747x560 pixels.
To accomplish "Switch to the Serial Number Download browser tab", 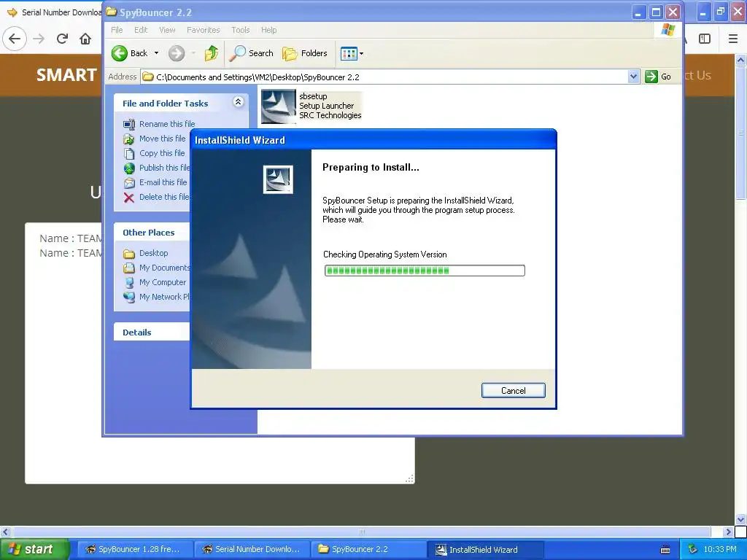I will click(x=54, y=12).
